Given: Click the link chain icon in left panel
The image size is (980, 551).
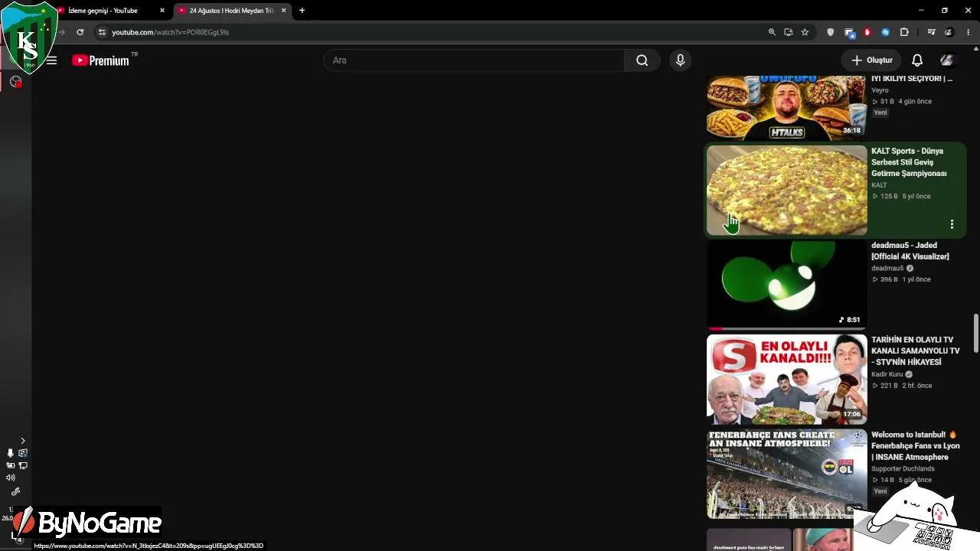Looking at the screenshot, I should point(15,491).
